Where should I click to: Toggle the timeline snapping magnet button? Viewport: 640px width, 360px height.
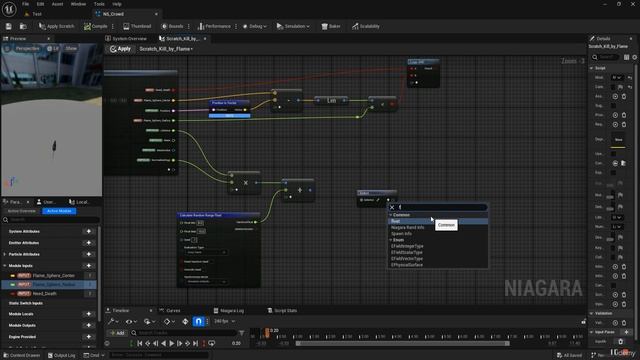(x=198, y=322)
